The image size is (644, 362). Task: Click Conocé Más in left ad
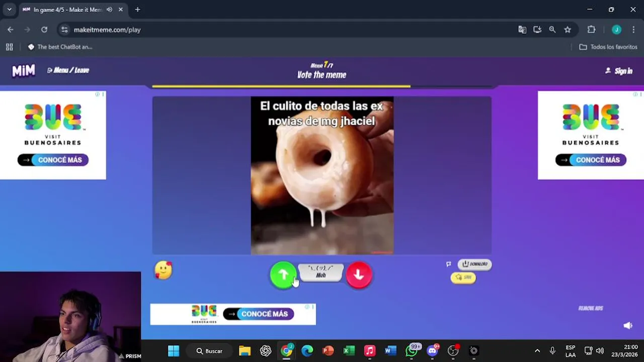(53, 160)
